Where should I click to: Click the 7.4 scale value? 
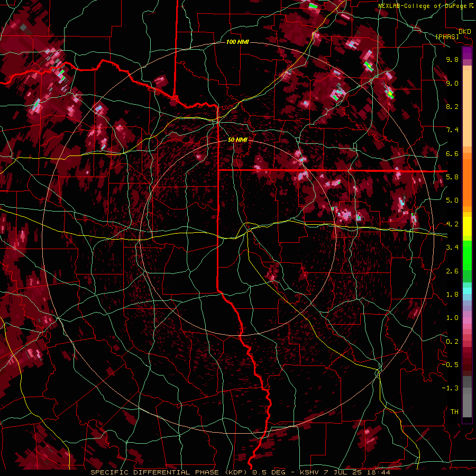452,130
